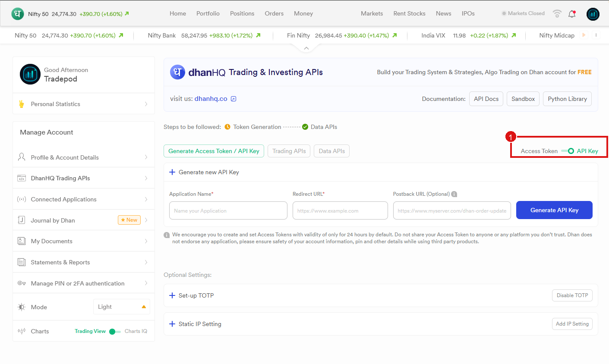Click the Tradepod avatar in the sidebar
This screenshot has width=609, height=364.
30,74
